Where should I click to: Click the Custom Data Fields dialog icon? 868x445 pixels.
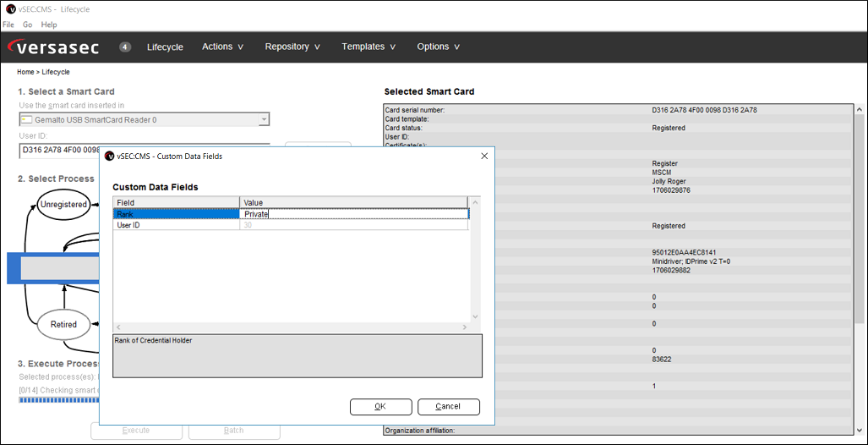[x=109, y=157]
